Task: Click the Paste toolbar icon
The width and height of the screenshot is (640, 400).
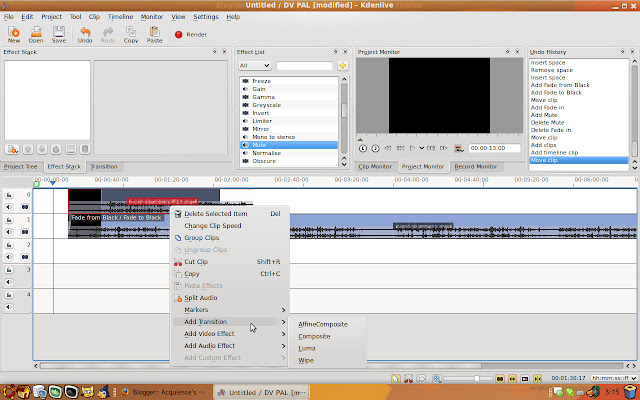Action: coord(154,35)
